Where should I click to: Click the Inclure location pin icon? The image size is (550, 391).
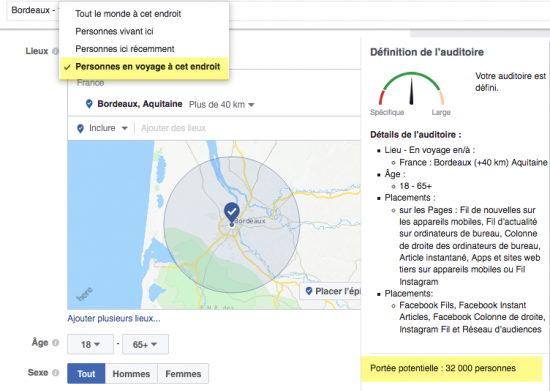(x=80, y=128)
